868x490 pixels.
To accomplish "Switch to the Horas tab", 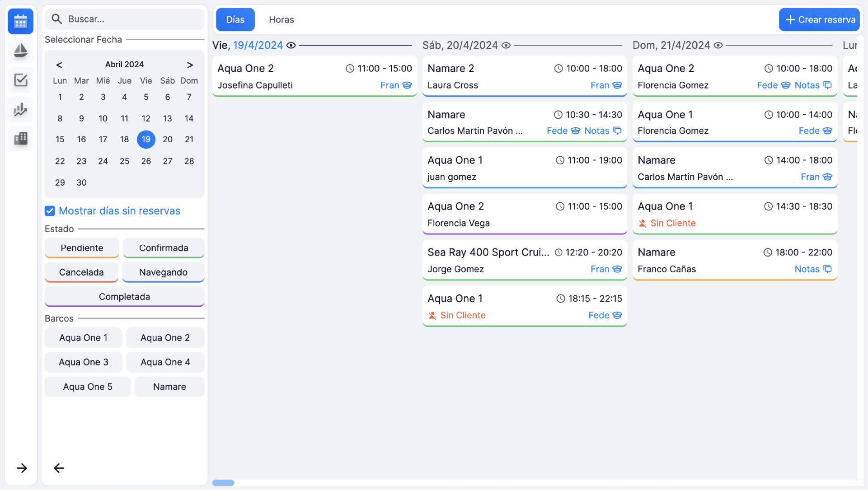I will pos(281,19).
